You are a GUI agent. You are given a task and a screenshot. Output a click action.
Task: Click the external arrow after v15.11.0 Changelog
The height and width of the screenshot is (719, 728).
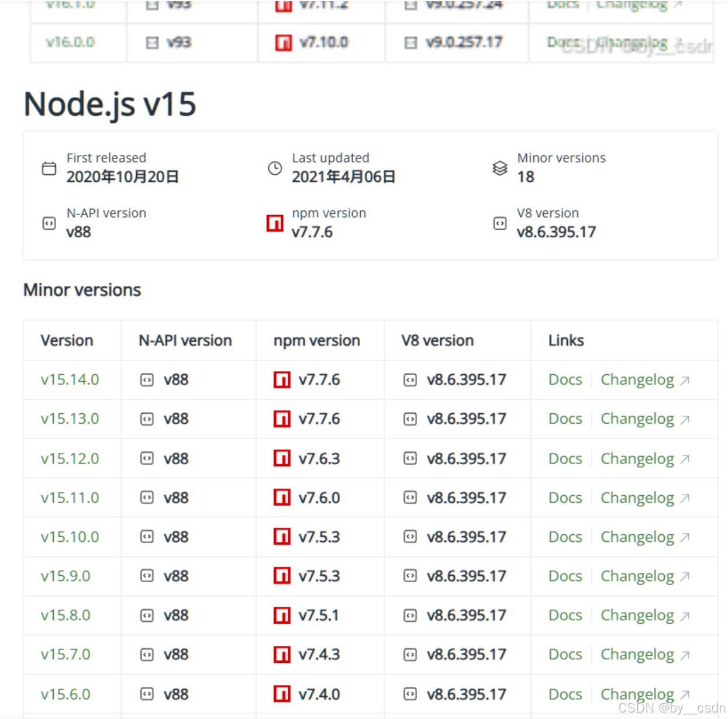pyautogui.click(x=685, y=499)
